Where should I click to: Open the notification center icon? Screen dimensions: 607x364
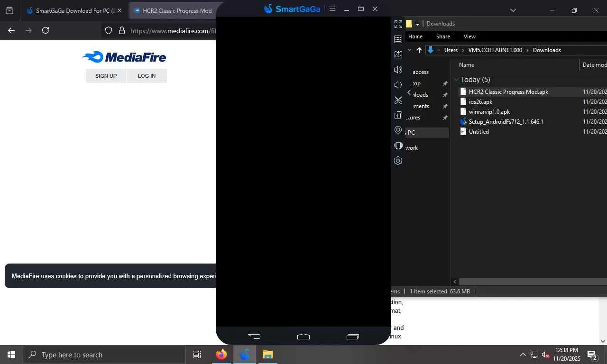pyautogui.click(x=592, y=355)
